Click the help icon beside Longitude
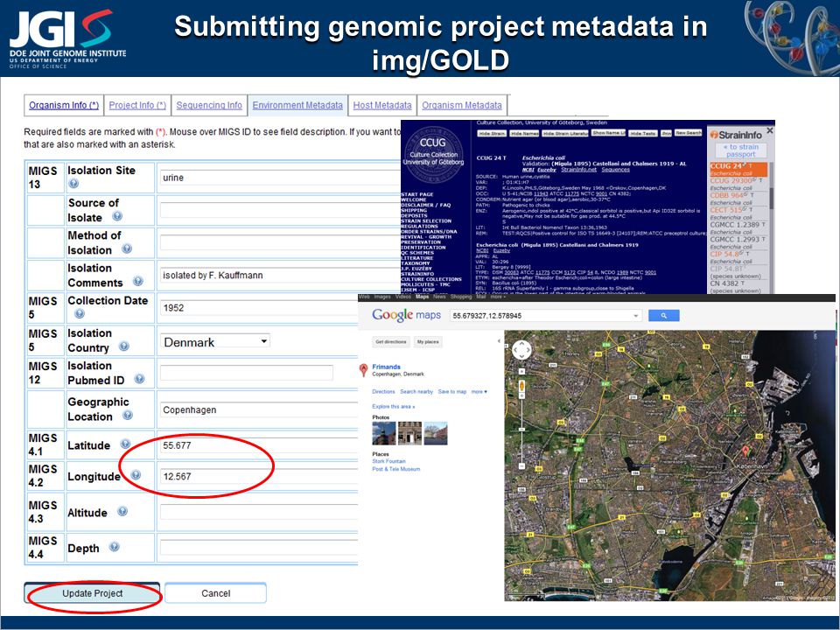This screenshot has height=630, width=840. click(136, 474)
